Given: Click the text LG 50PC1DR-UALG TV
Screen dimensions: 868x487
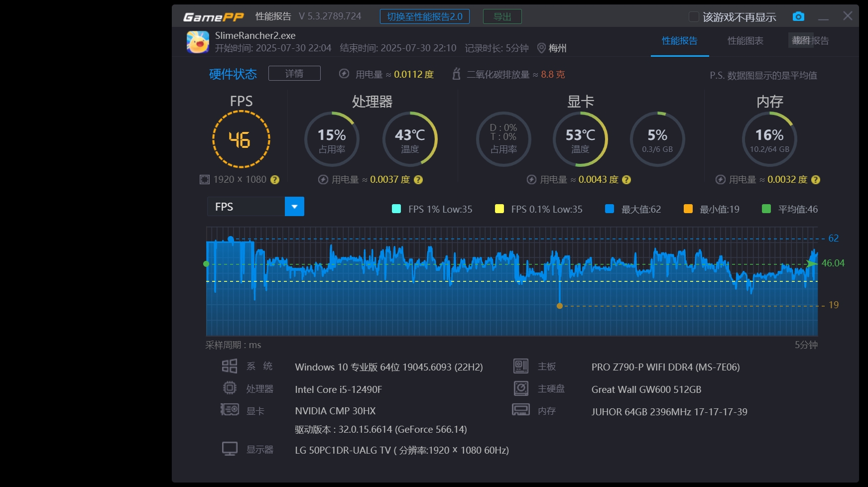Looking at the screenshot, I should click(343, 450).
